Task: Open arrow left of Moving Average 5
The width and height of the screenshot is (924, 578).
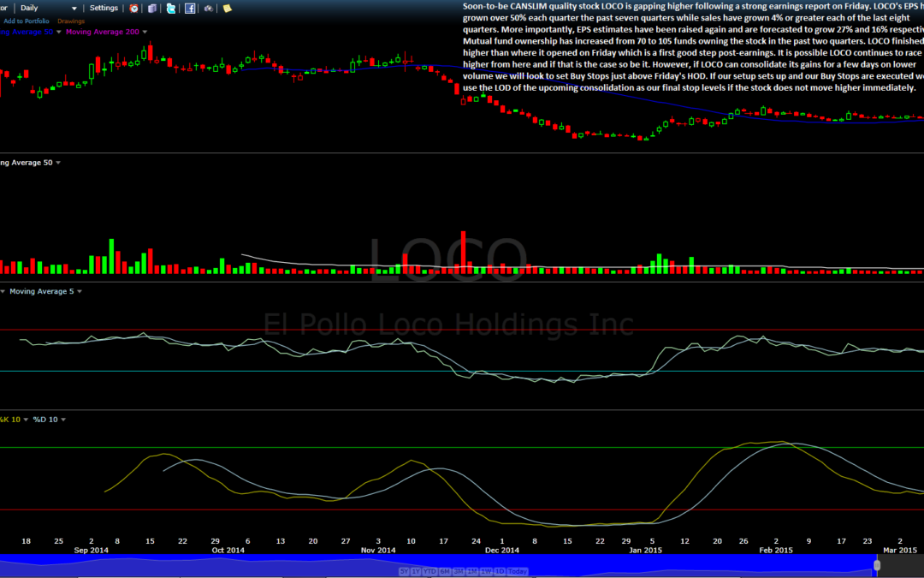Action: pyautogui.click(x=3, y=291)
